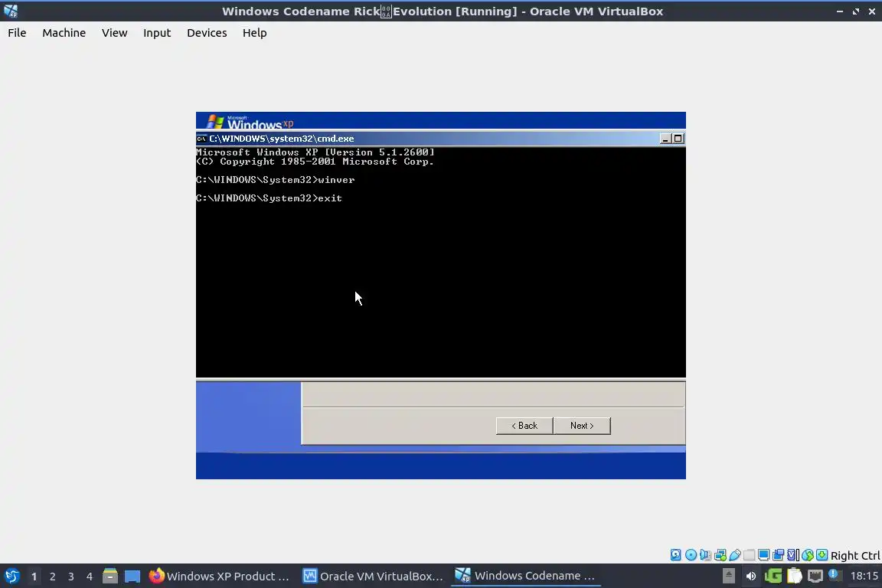882x588 pixels.
Task: Click the removable media eject tray icon
Action: tap(728, 576)
